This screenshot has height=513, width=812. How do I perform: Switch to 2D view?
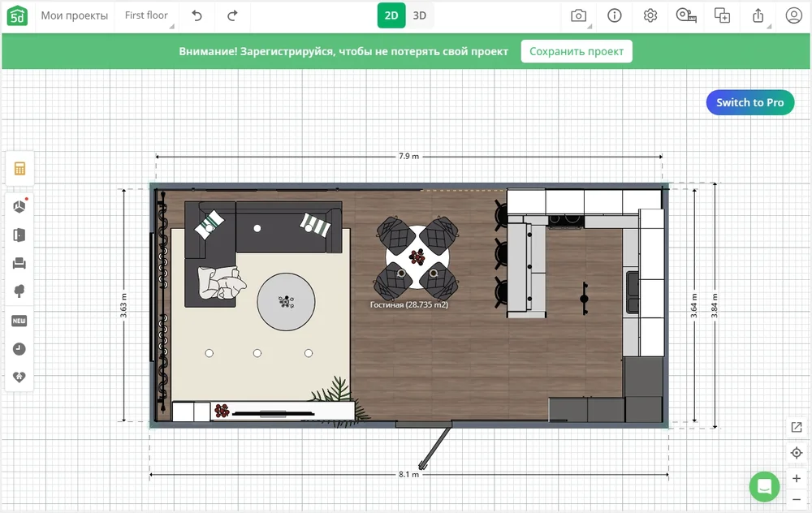coord(391,15)
